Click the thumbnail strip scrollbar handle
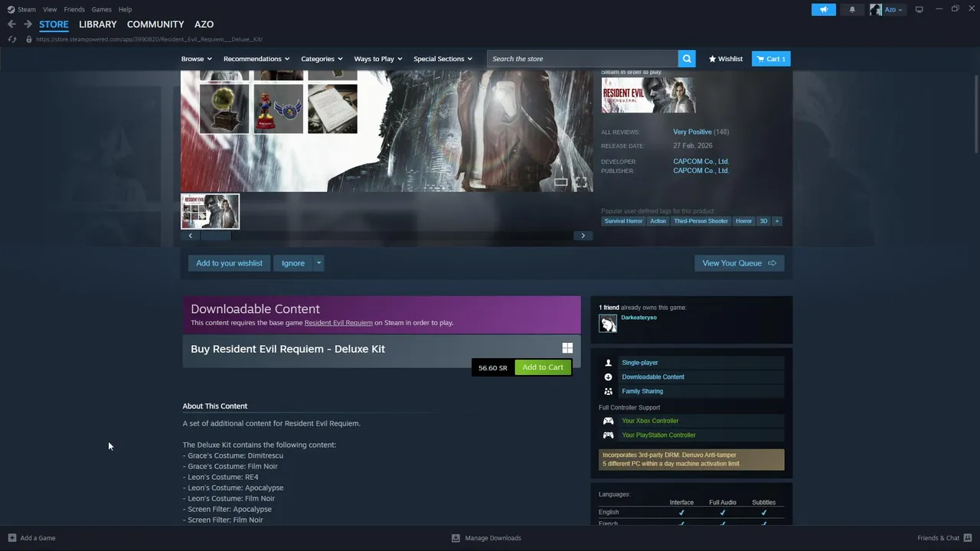980x551 pixels. pos(215,236)
